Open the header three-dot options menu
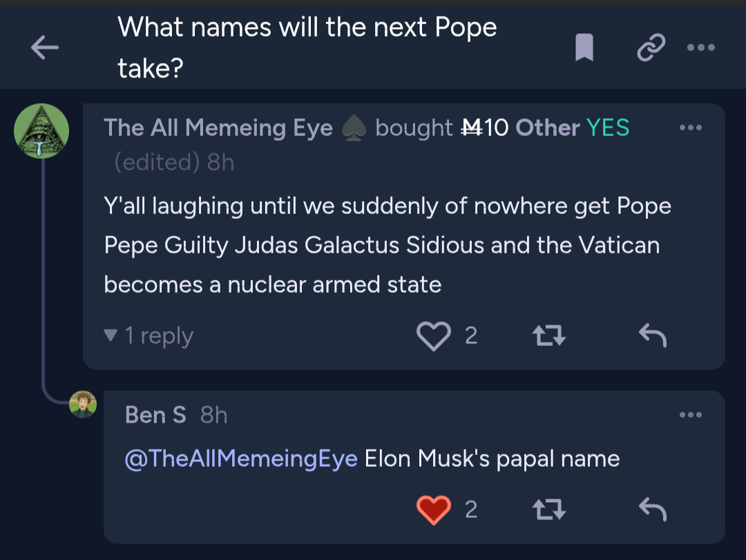746x560 pixels. (x=701, y=47)
